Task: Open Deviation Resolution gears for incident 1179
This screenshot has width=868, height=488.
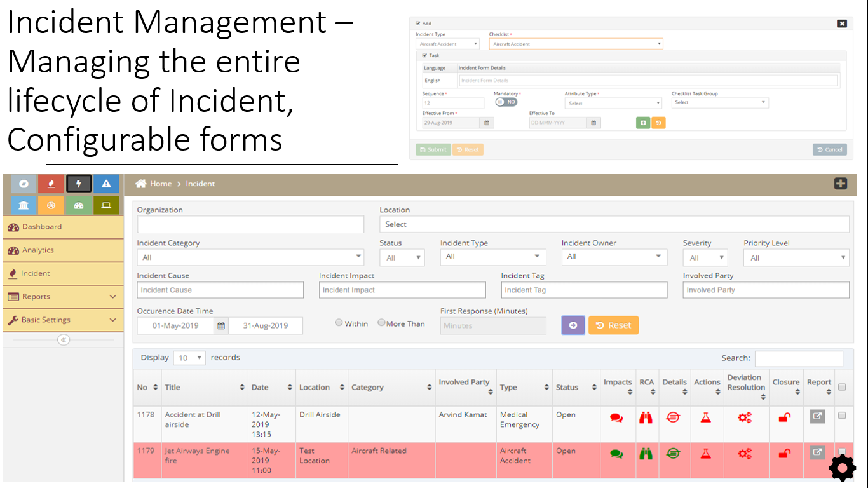Action: (x=745, y=454)
